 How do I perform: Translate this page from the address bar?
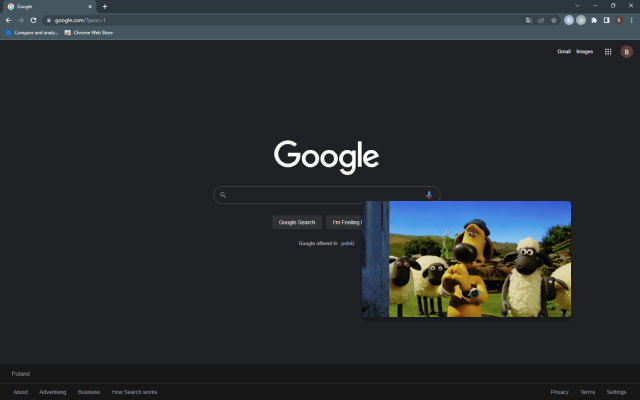coord(529,20)
